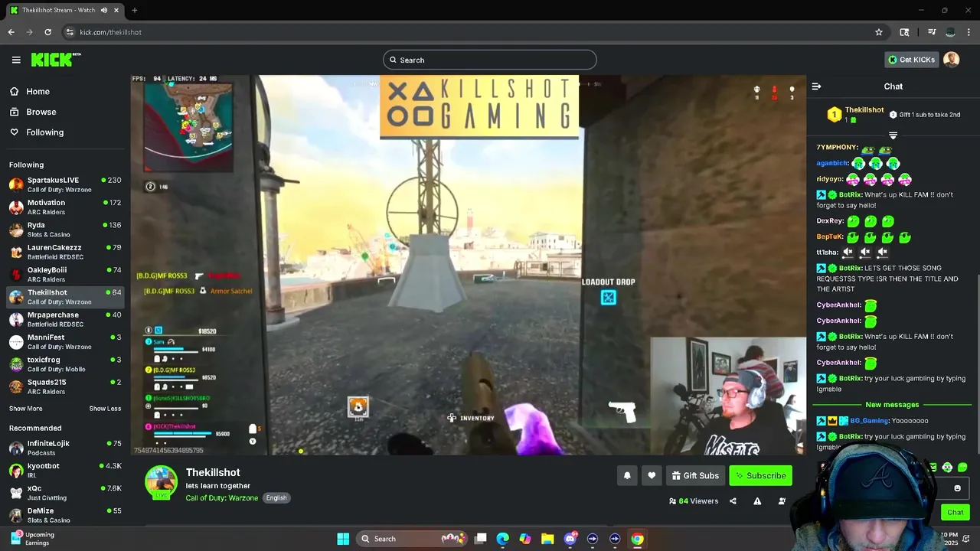Click Thekillshot streamer avatar below video

coord(161,483)
